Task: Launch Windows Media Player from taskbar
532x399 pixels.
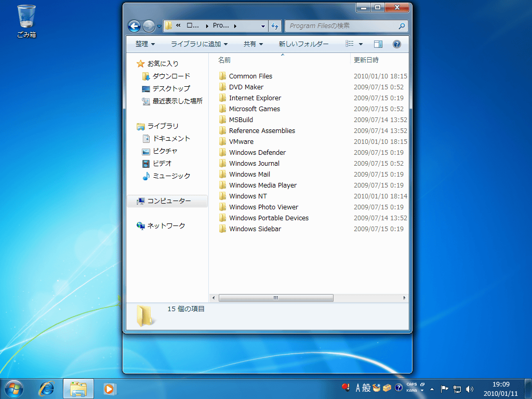Action: pos(109,389)
